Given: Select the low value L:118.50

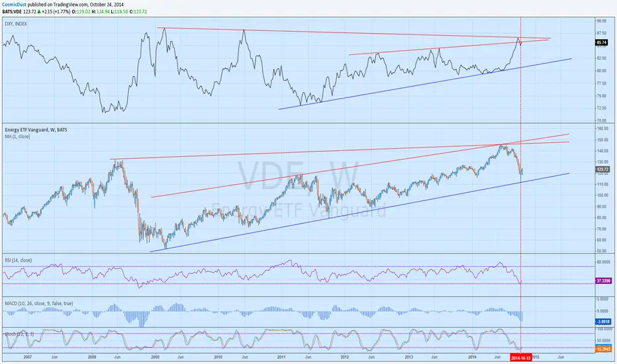Looking at the screenshot, I should pyautogui.click(x=119, y=12).
